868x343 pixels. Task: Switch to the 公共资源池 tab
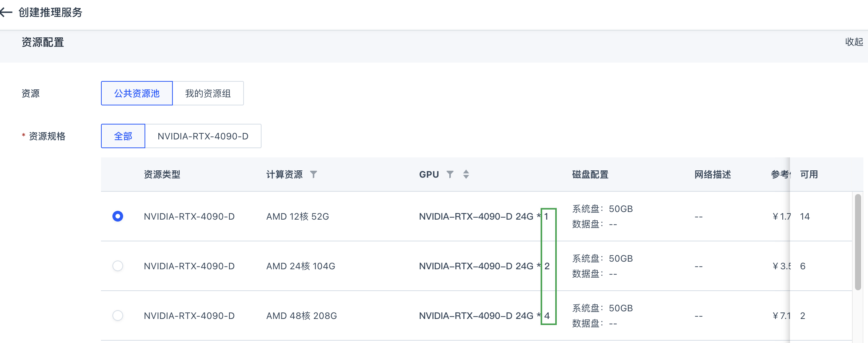click(x=137, y=93)
